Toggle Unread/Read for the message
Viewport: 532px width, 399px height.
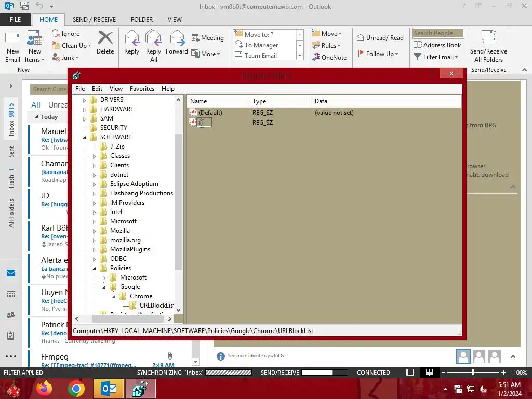380,37
